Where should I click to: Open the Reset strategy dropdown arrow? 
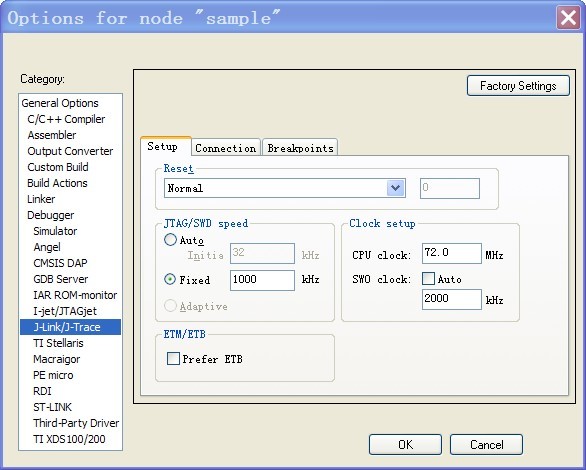[395, 188]
